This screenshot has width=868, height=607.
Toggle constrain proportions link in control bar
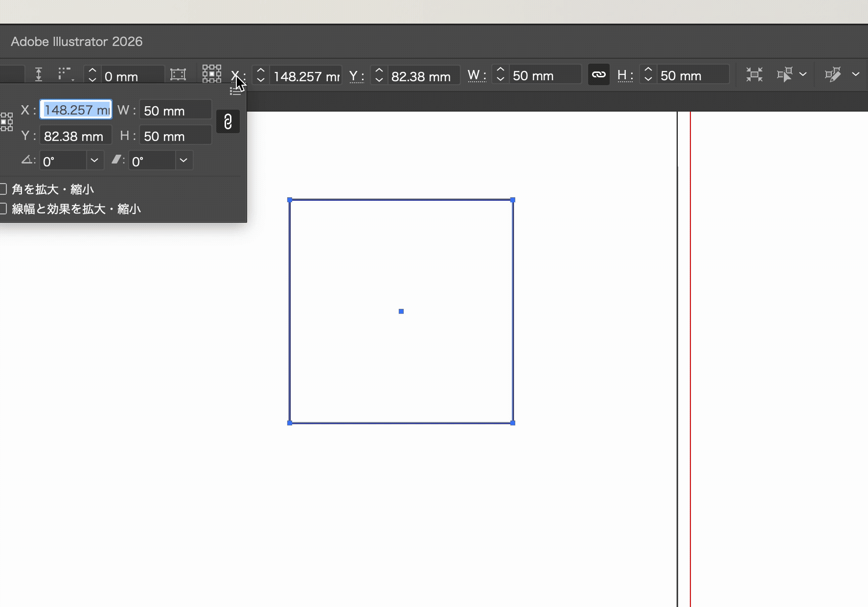(599, 74)
